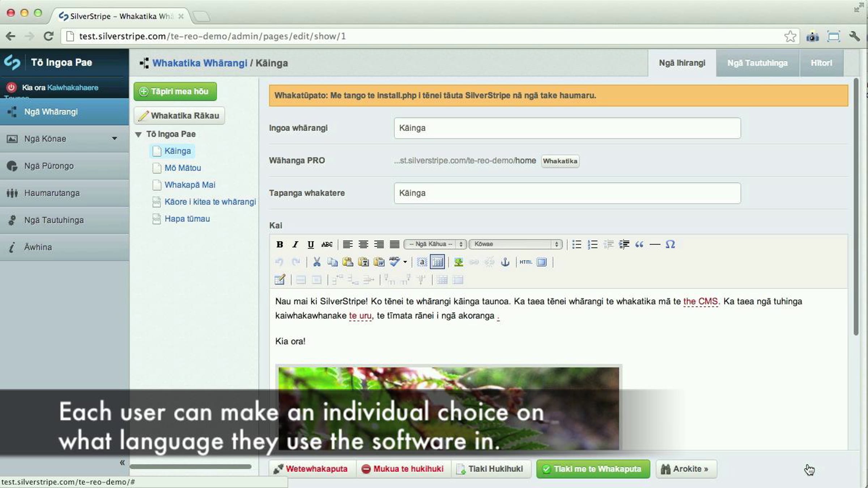868x488 pixels.
Task: Open browser wrench settings menu
Action: (x=854, y=36)
